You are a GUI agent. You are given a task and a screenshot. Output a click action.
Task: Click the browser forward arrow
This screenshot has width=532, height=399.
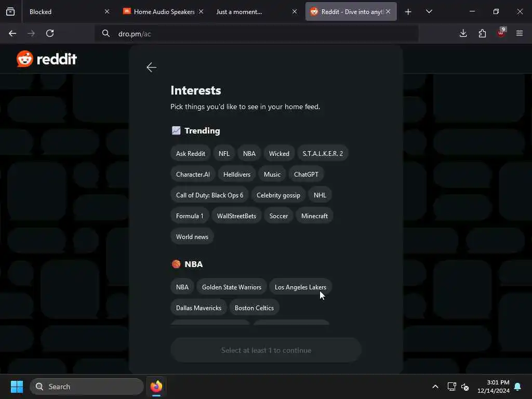pos(31,33)
